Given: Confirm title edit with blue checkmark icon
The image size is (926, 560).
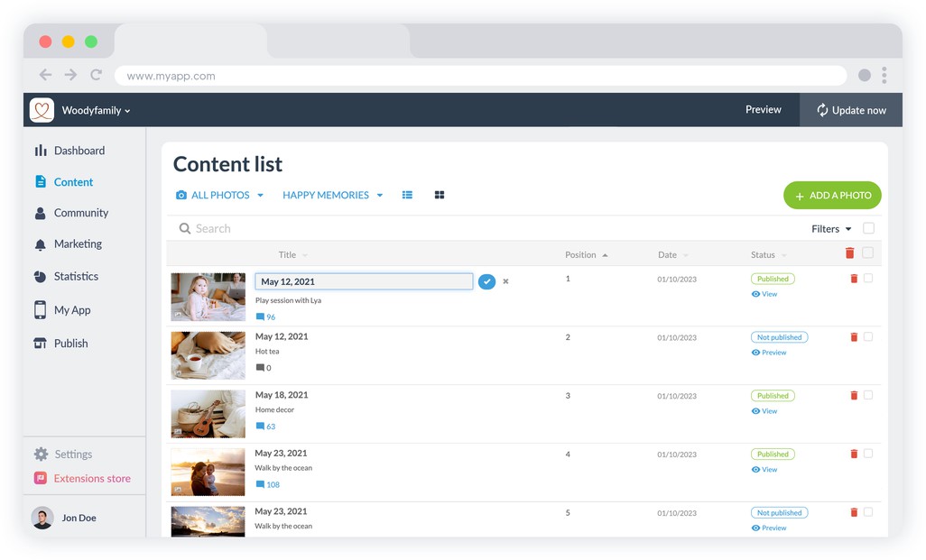Looking at the screenshot, I should pyautogui.click(x=486, y=281).
